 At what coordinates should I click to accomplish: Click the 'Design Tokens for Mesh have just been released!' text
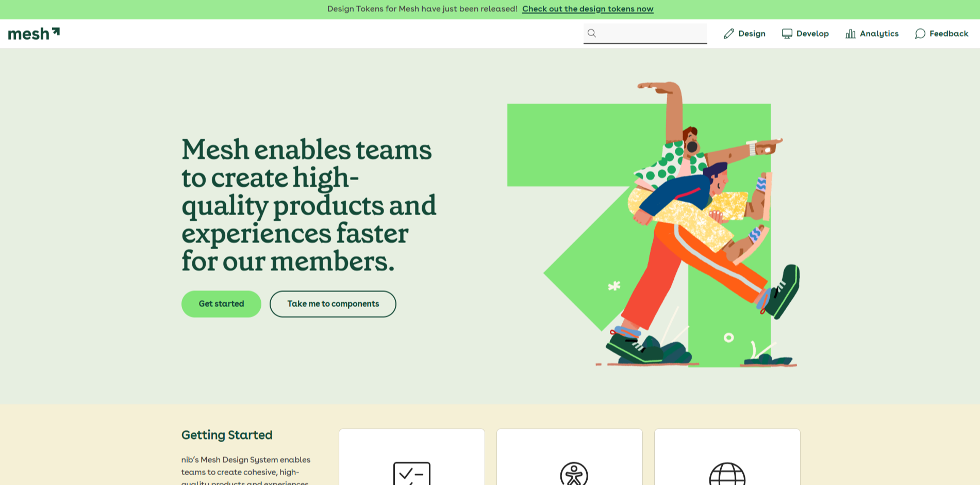[422, 9]
